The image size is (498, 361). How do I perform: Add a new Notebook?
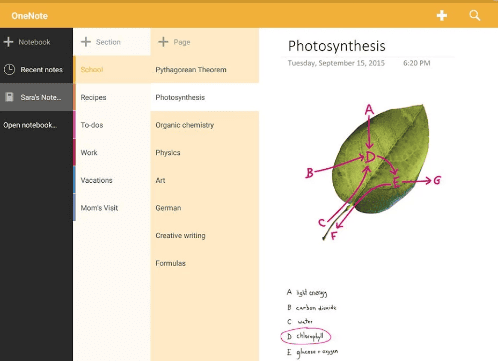[x=36, y=42]
